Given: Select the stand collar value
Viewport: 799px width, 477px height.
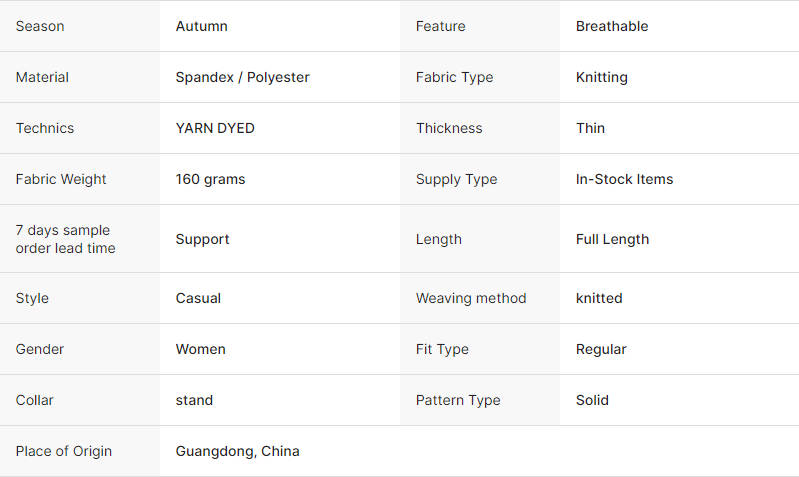Looking at the screenshot, I should pos(194,400).
